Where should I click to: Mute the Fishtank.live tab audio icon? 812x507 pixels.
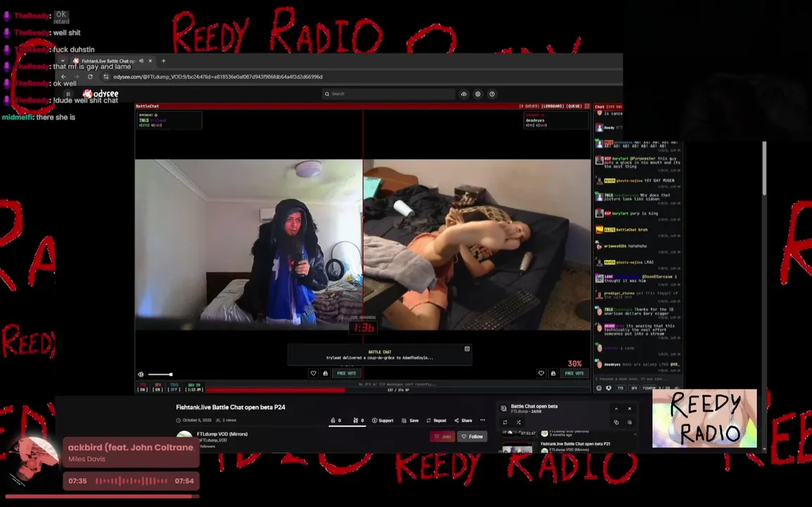pos(141,61)
